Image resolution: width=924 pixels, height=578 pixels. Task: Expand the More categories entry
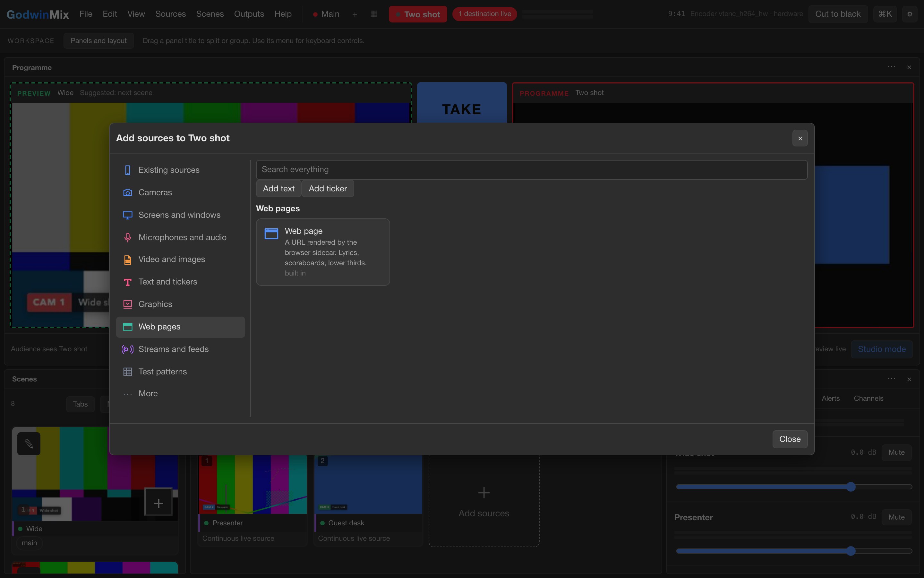coord(180,394)
